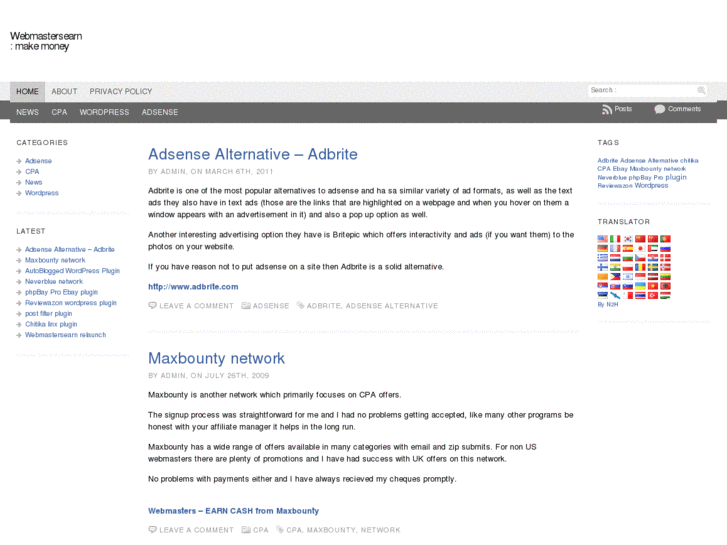727x545 pixels.
Task: Open the Comments feed link
Action: point(677,109)
